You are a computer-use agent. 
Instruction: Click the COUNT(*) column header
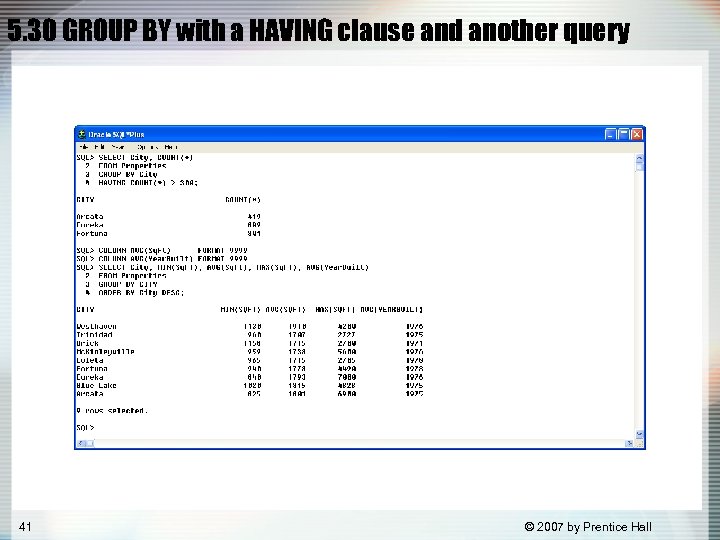click(x=243, y=200)
